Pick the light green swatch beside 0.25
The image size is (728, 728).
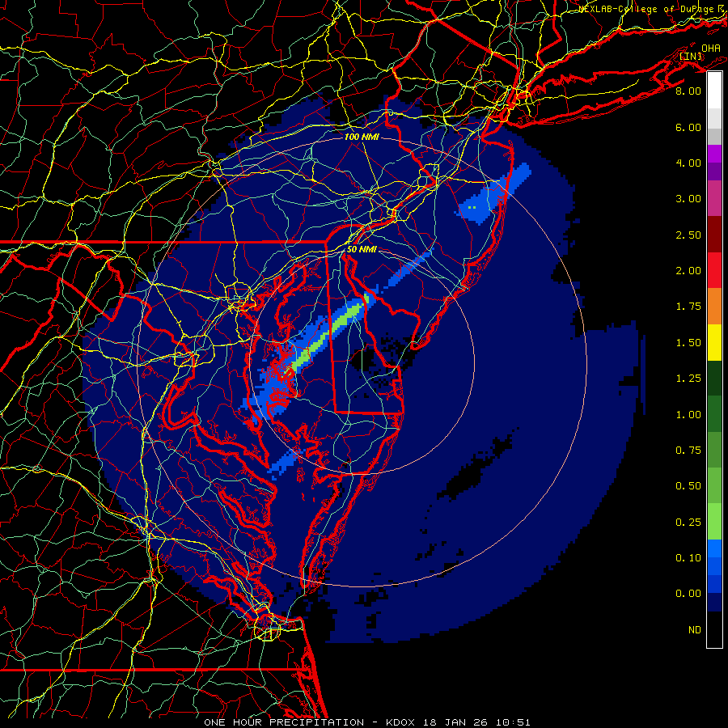pyautogui.click(x=714, y=522)
